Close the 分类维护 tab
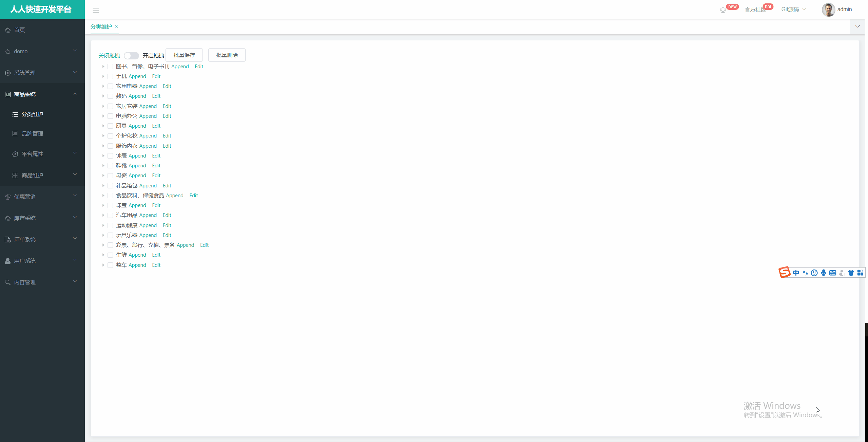This screenshot has width=868, height=442. pyautogui.click(x=116, y=26)
